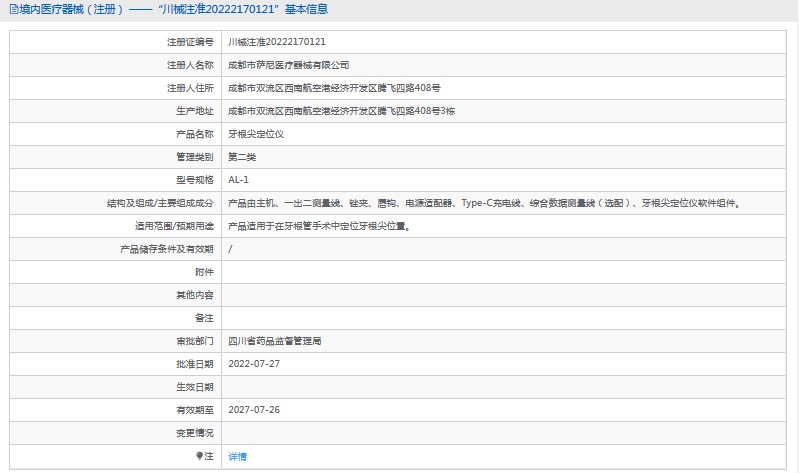This screenshot has width=799, height=473.
Task: Click the 管理类别 label
Action: 195,157
